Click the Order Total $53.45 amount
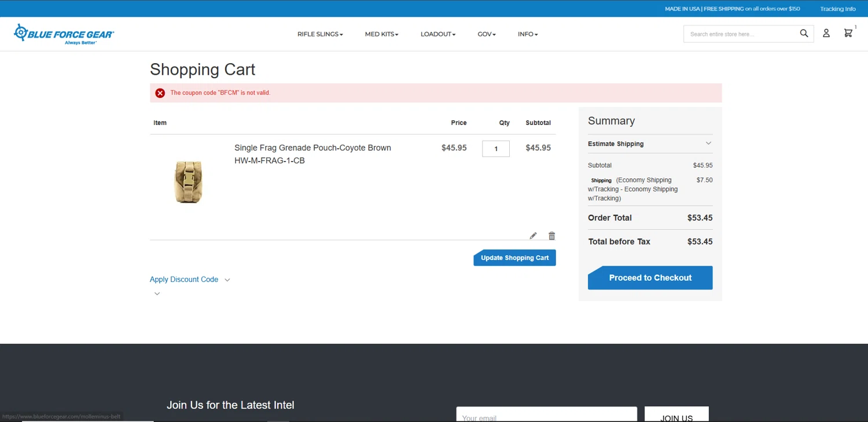 click(700, 218)
